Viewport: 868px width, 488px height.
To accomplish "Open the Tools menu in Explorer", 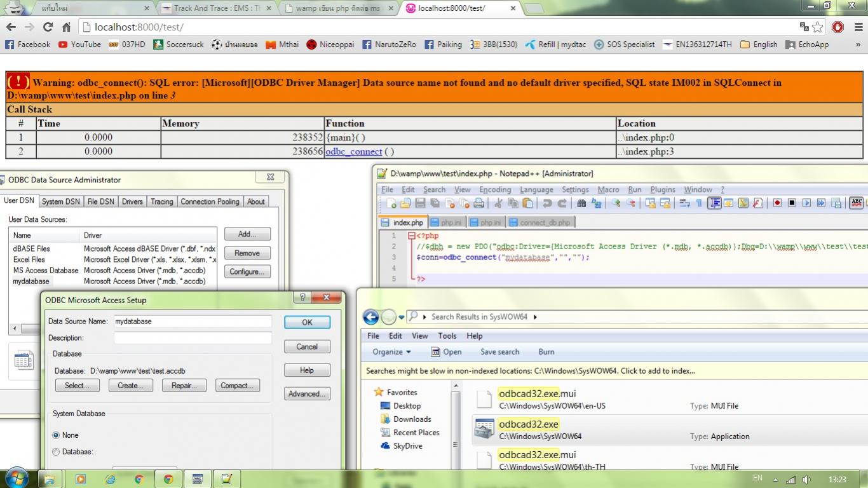I will click(447, 335).
